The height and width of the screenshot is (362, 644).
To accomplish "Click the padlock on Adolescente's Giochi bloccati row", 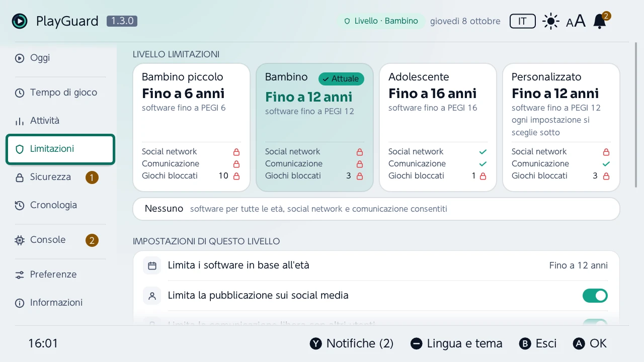I will (x=483, y=176).
